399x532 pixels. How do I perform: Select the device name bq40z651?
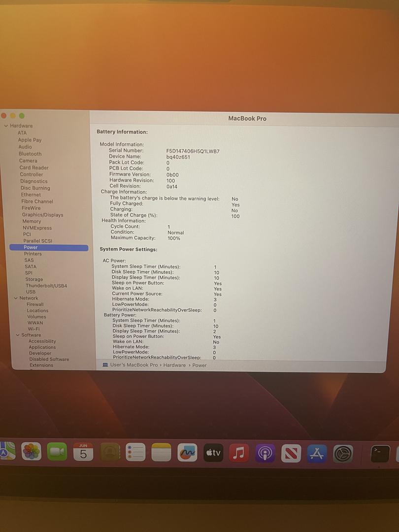pyautogui.click(x=178, y=157)
